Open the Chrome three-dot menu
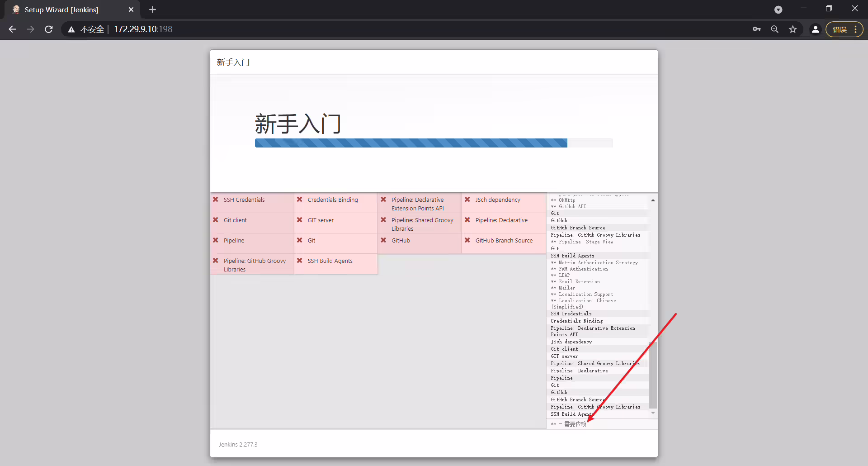Viewport: 868px width, 466px height. pyautogui.click(x=856, y=29)
